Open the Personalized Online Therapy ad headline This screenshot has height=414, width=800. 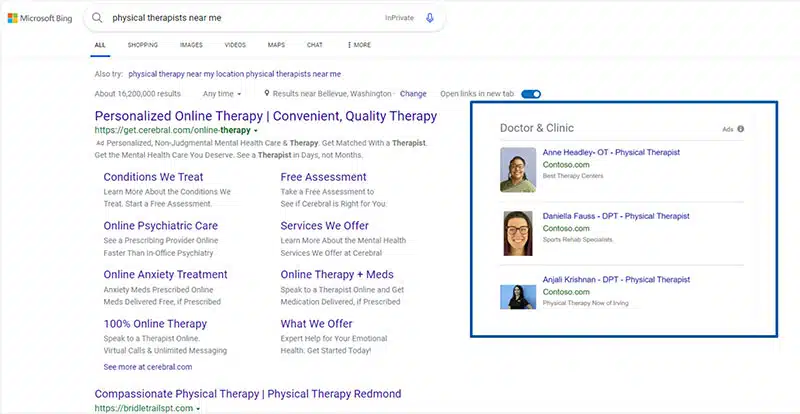(265, 116)
